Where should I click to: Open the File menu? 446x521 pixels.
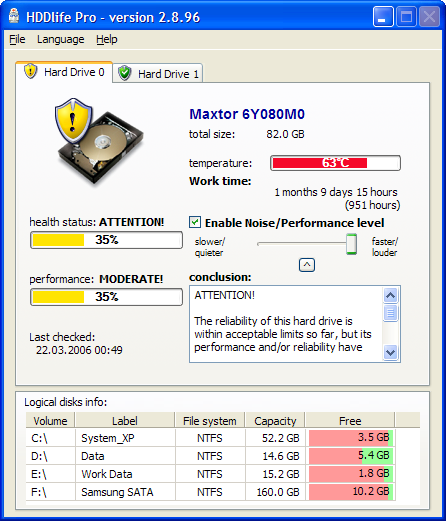coord(17,39)
